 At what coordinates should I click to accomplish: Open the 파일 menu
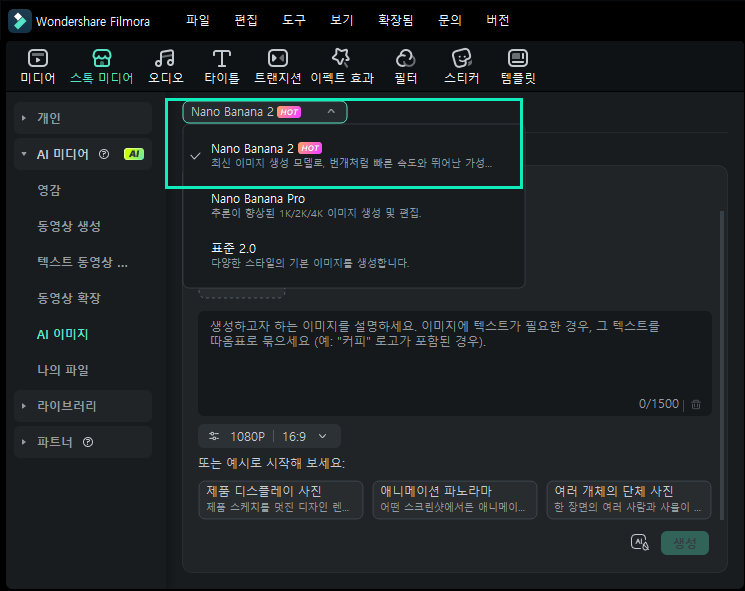(198, 20)
